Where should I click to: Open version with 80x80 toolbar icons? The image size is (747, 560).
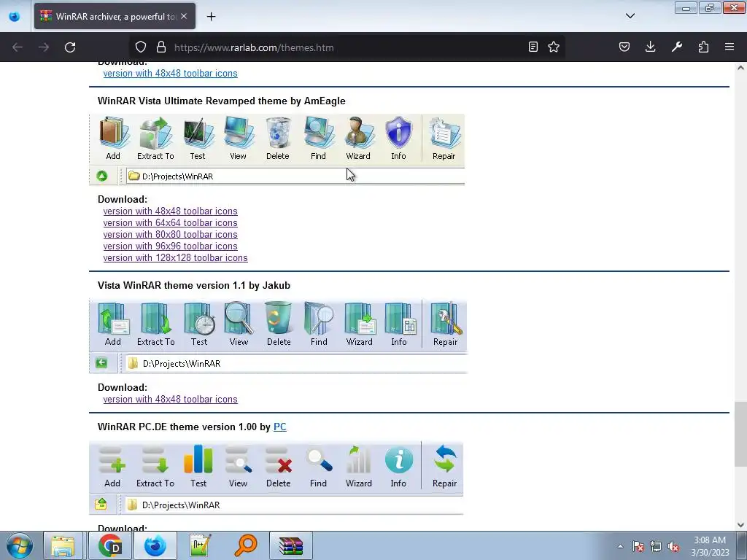170,234
